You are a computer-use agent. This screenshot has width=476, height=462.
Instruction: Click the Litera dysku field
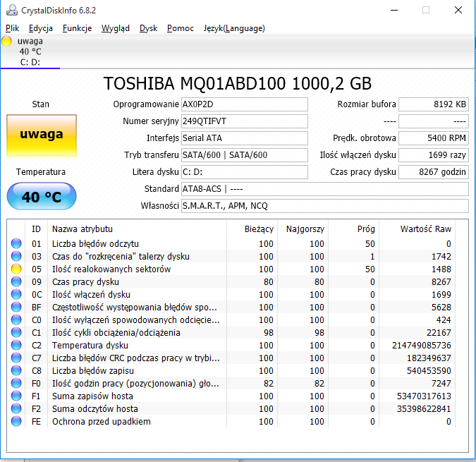tap(245, 172)
